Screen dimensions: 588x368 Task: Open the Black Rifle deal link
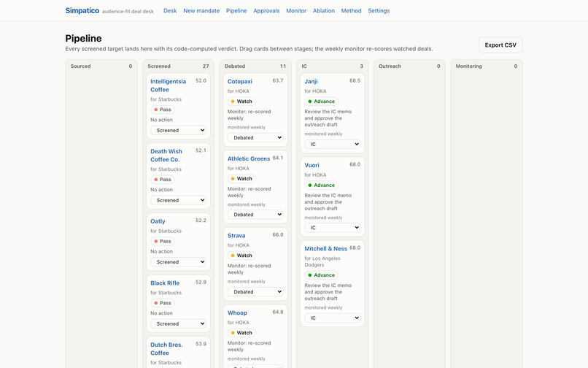click(x=165, y=283)
